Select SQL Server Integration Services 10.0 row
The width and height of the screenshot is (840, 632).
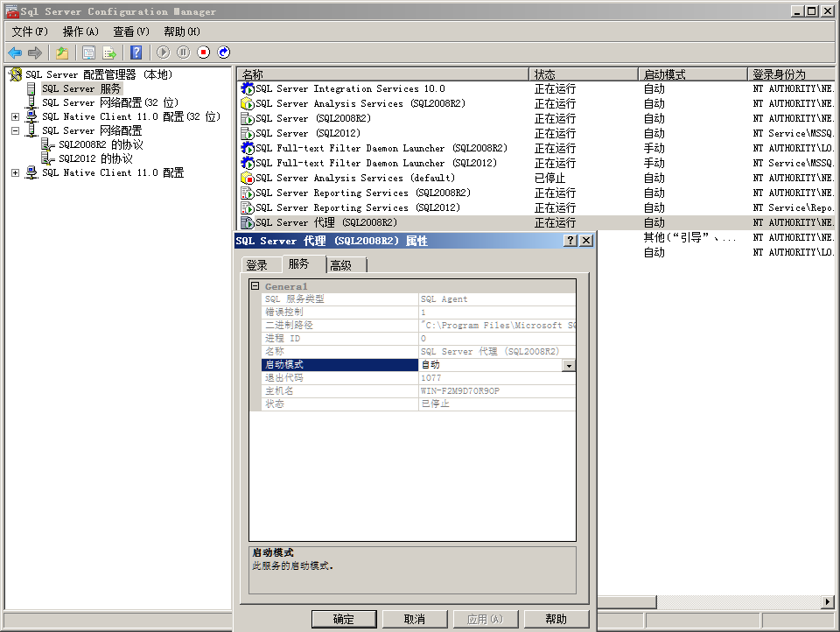tap(535, 88)
